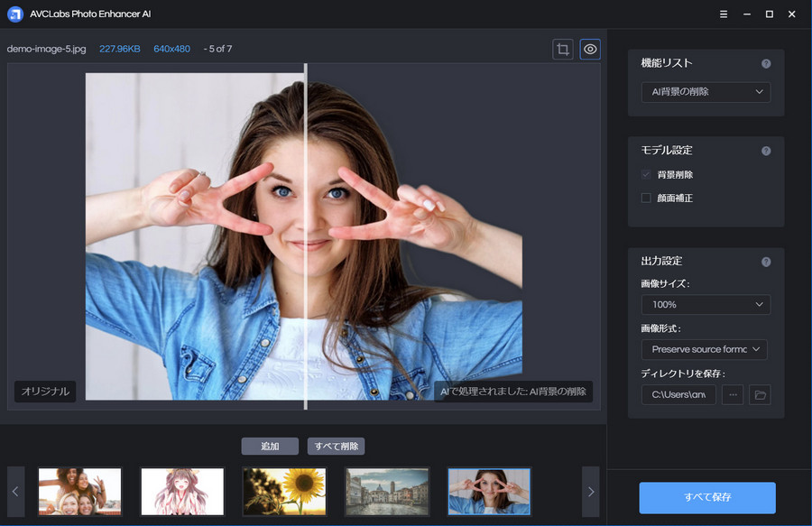The image size is (812, 526).
Task: Click the 640x480 resolution text
Action: [172, 49]
